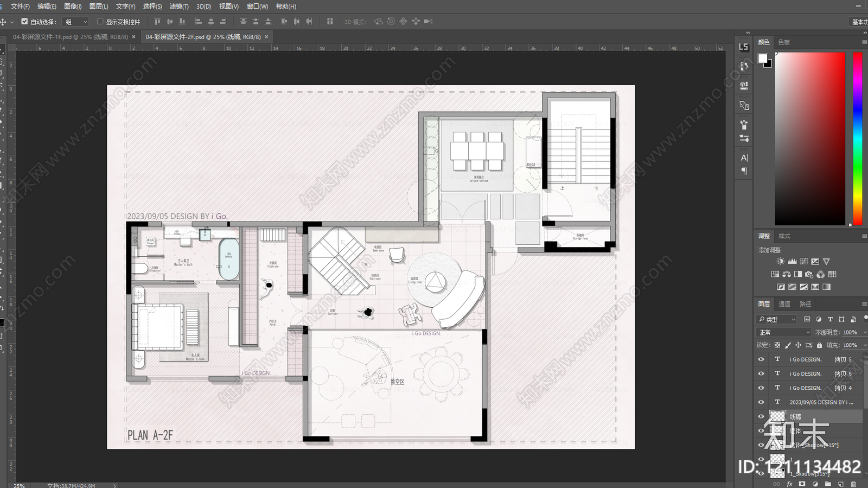
Task: Open the auto-select 组 dropdown
Action: tap(76, 22)
